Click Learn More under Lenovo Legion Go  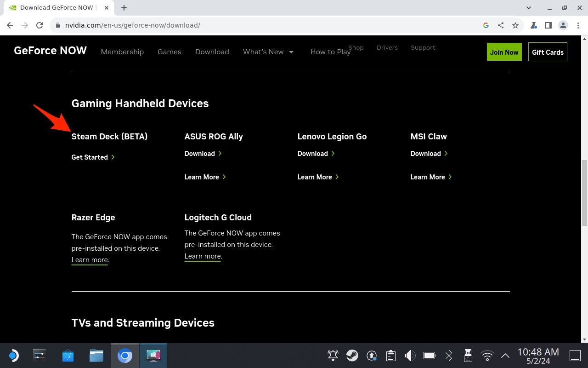(318, 177)
